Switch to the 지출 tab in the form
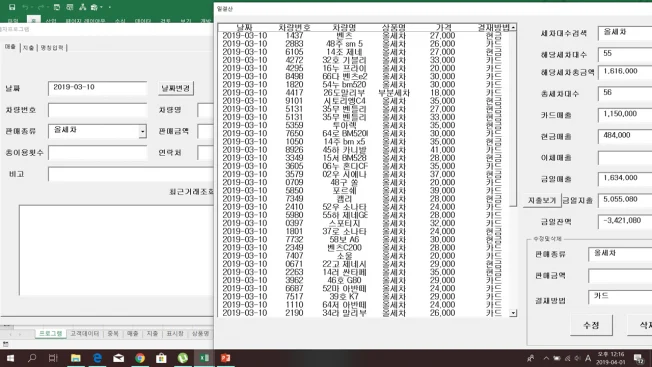The image size is (652, 367). (28, 48)
